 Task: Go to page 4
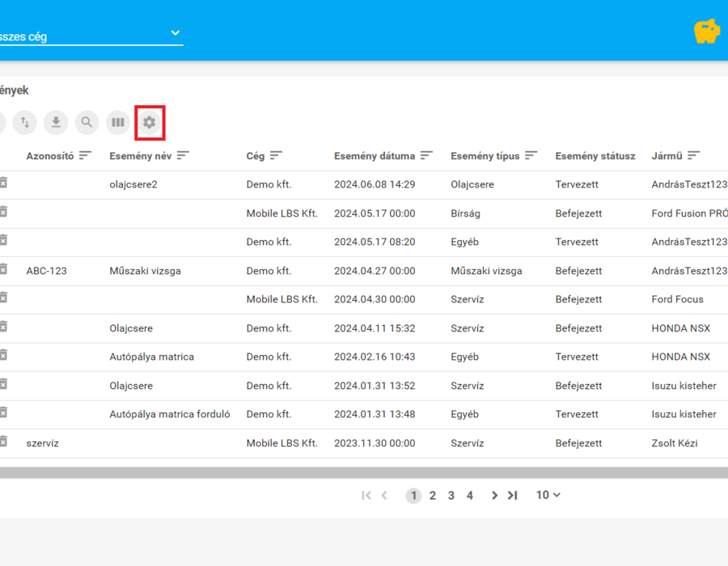tap(470, 496)
